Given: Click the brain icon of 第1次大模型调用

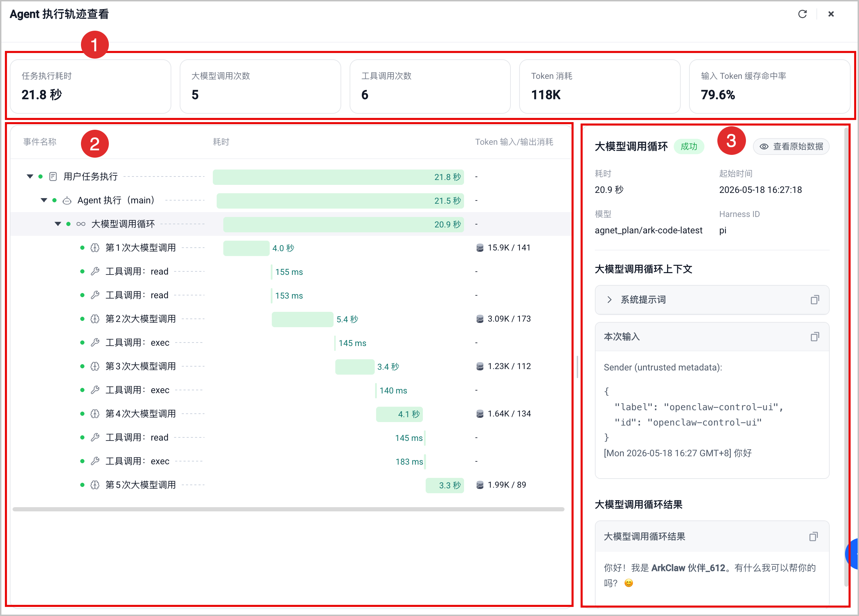Looking at the screenshot, I should [x=95, y=248].
